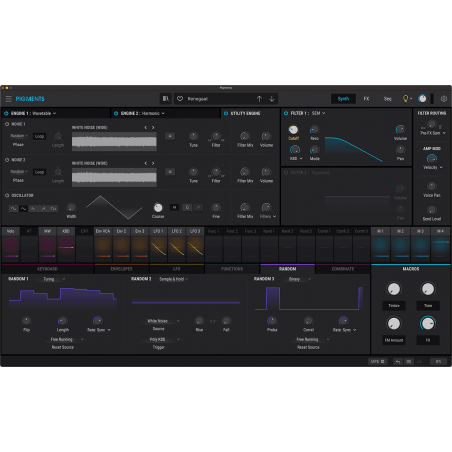Screen dimensions: 452x452
Task: Open Filter 1 SEM type dropdown
Action: 318,113
